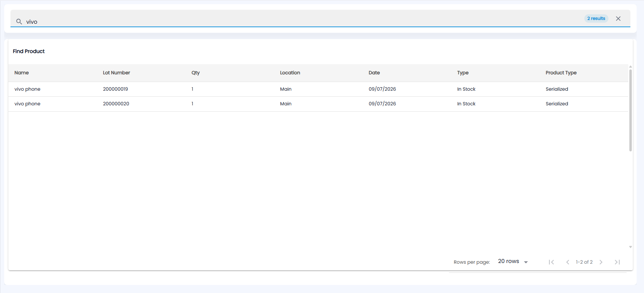Image resolution: width=644 pixels, height=293 pixels.
Task: Click Serialized in lot 200000020 row
Action: [557, 104]
